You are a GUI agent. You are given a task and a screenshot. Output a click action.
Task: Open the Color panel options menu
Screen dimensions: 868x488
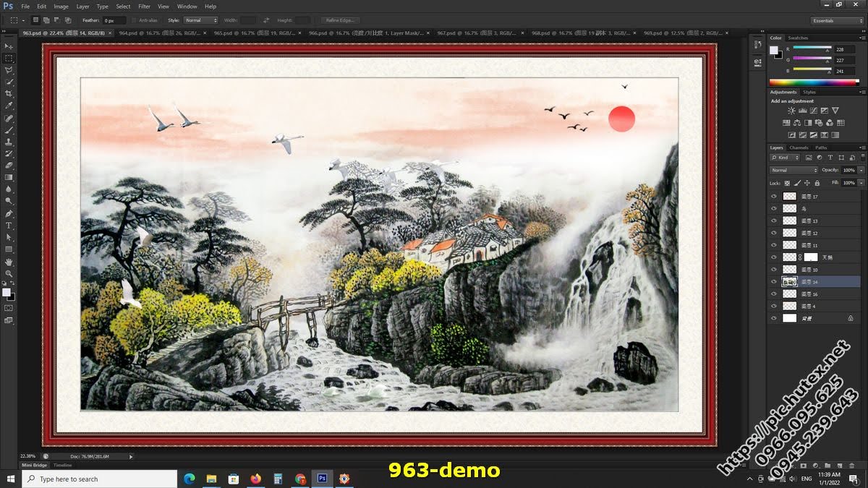pyautogui.click(x=862, y=38)
